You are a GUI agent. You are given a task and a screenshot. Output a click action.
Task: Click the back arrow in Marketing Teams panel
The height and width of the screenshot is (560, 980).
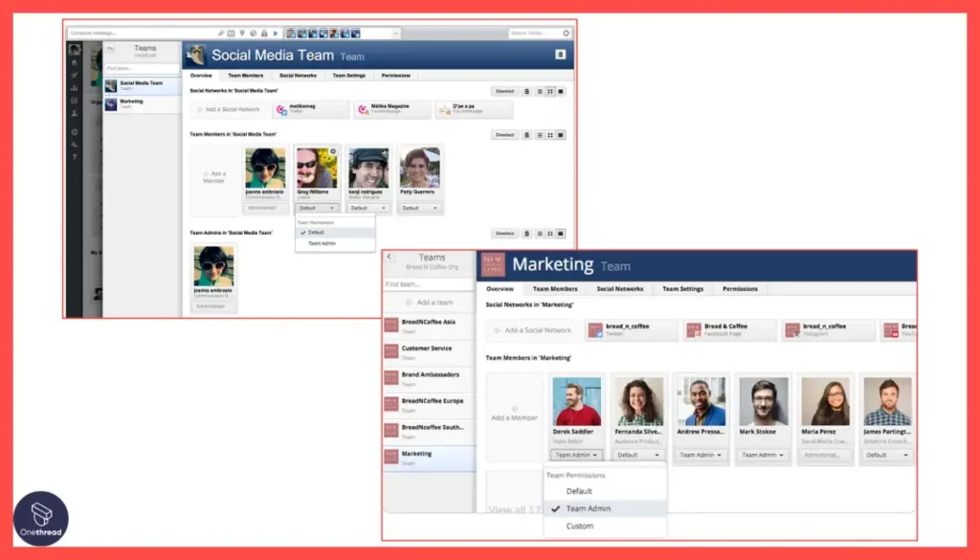(x=390, y=257)
